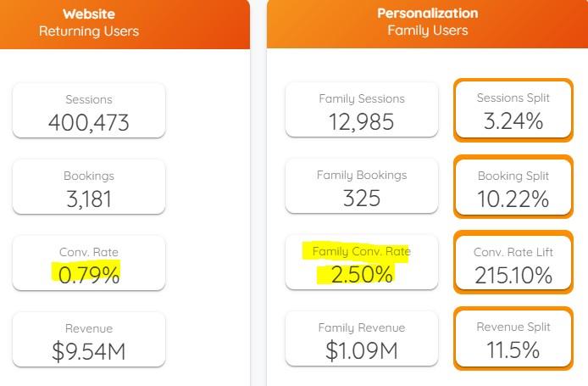Click the Personalization panel header title
Viewport: 588px width, 386px height.
(427, 14)
